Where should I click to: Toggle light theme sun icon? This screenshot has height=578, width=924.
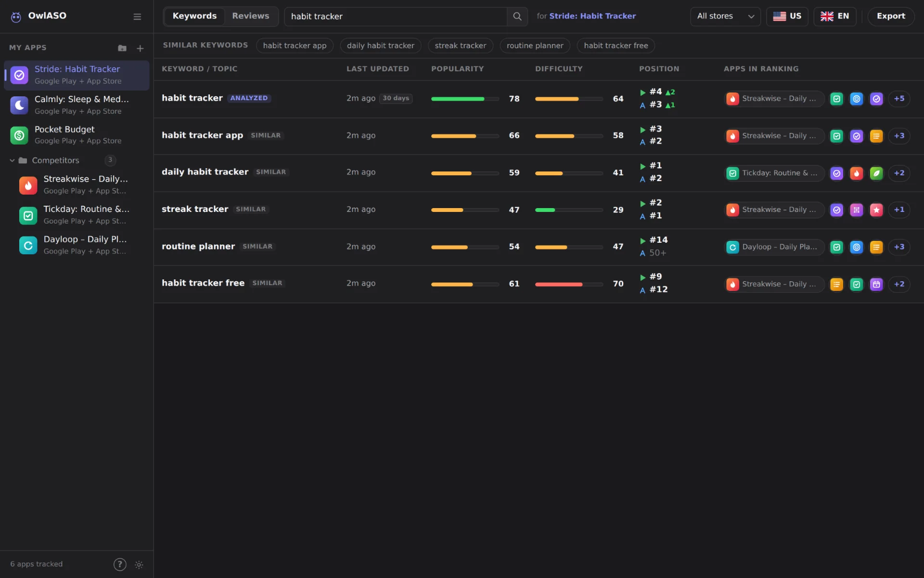tap(139, 565)
